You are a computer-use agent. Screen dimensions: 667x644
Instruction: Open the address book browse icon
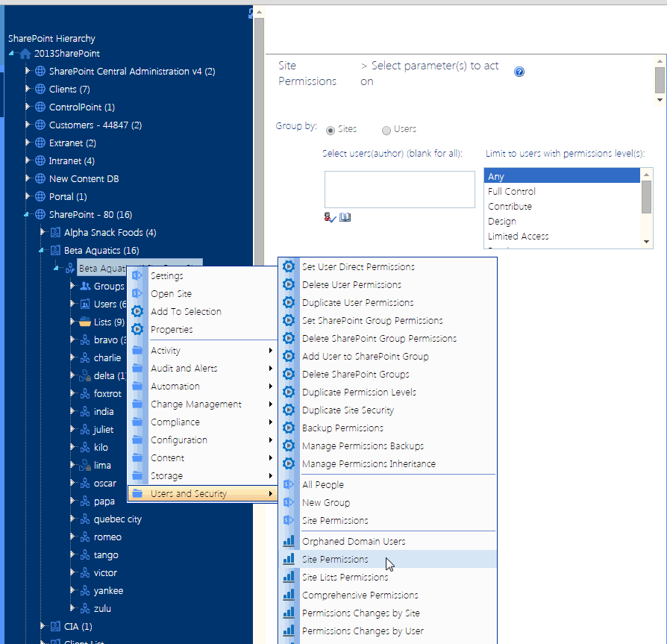[x=345, y=216]
